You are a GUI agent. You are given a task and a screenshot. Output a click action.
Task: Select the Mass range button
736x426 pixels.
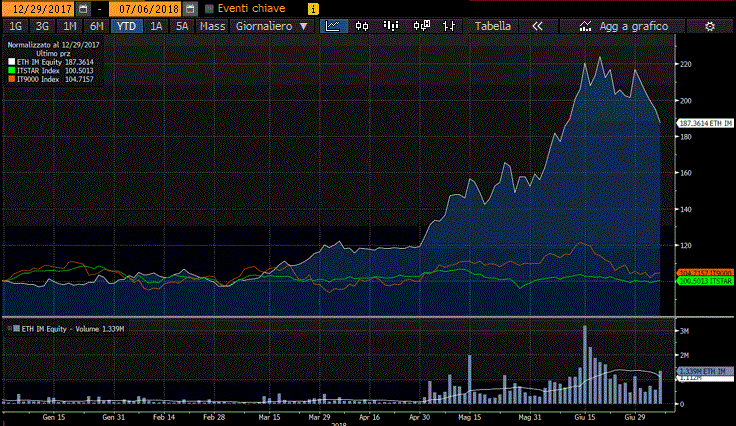tap(212, 26)
